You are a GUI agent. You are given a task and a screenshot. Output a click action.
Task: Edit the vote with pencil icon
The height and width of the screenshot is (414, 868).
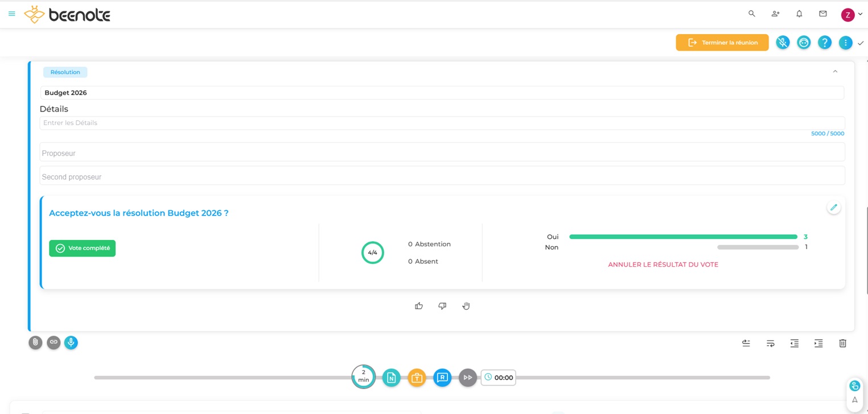(833, 208)
